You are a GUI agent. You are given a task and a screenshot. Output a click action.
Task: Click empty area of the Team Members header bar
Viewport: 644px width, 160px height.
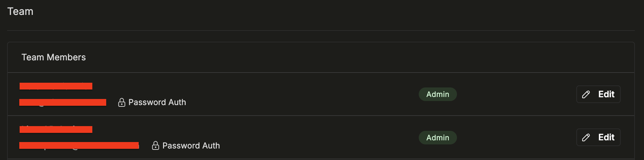pos(338,57)
